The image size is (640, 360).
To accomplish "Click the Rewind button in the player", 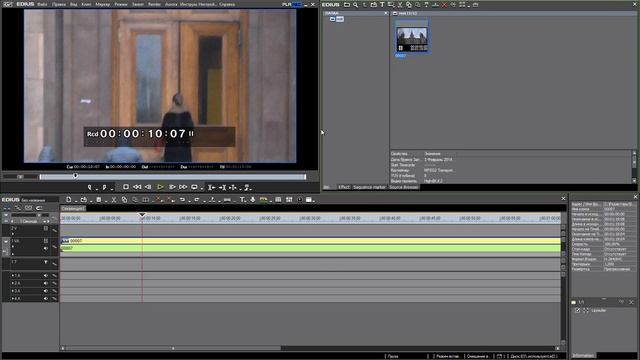I will [x=137, y=187].
